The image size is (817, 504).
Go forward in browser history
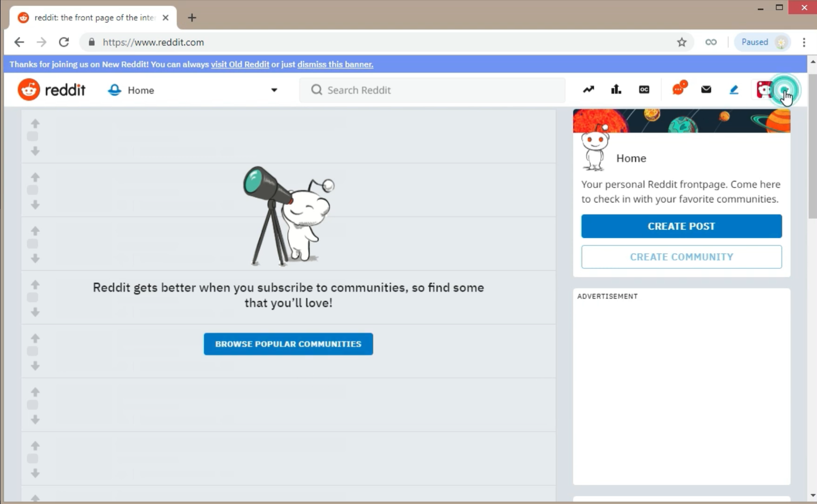pos(42,42)
